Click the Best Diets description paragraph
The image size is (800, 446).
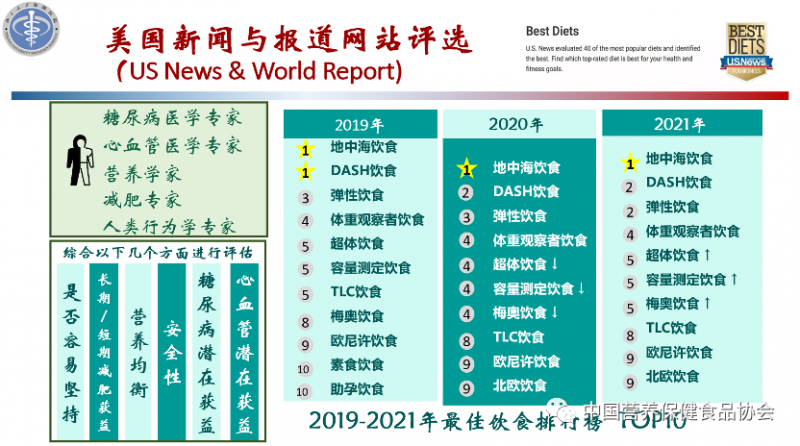click(613, 58)
